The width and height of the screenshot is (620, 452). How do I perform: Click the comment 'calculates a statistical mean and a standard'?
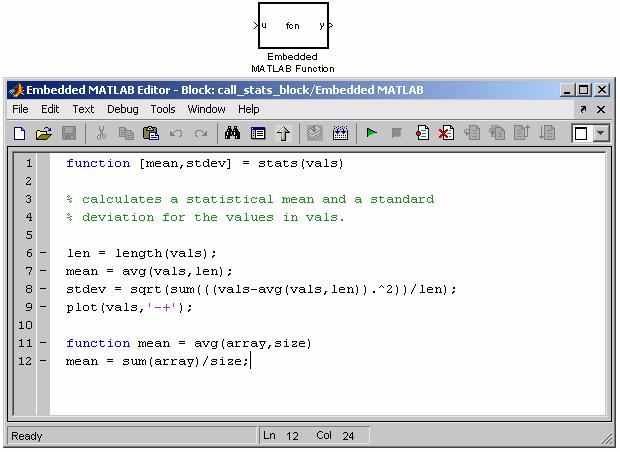pos(258,199)
